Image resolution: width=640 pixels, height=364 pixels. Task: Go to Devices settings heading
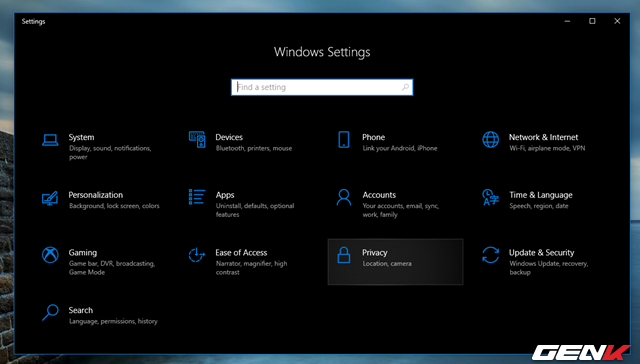click(229, 137)
